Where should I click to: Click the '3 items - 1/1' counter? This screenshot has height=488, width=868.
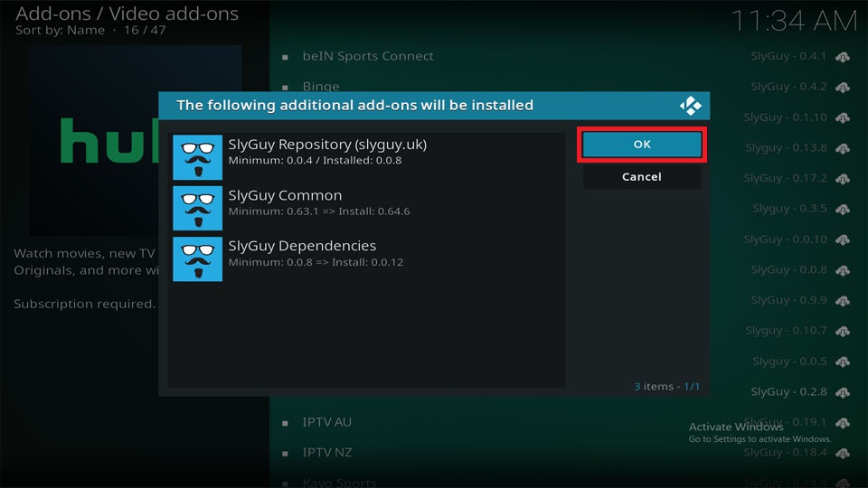coord(666,386)
